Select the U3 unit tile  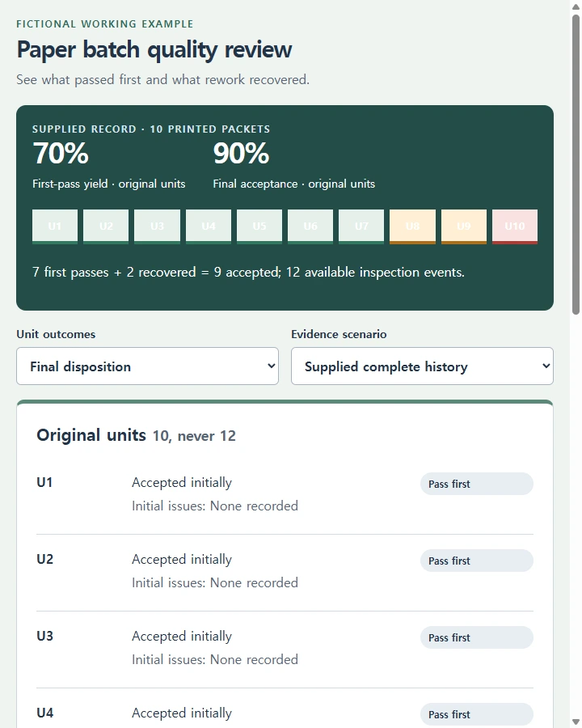(158, 226)
